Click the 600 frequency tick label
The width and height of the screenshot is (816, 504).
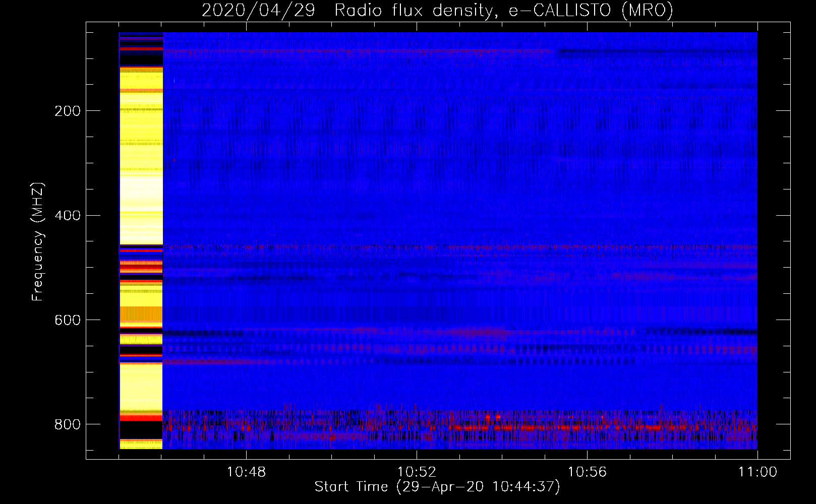point(68,321)
